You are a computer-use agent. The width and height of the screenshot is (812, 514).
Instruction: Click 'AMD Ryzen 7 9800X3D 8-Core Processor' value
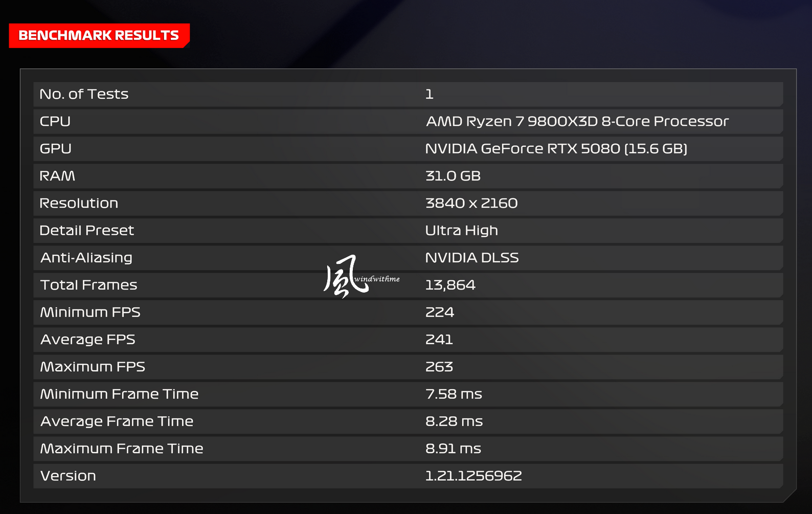coord(577,121)
